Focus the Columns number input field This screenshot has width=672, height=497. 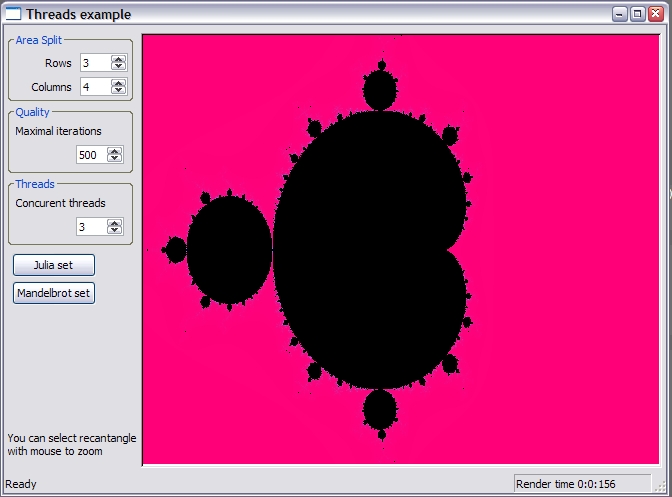point(95,87)
